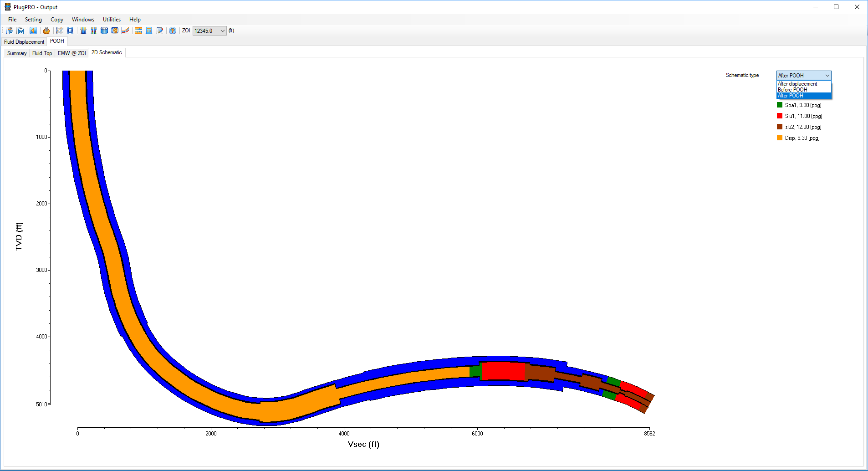
Task: Click the red Slu1 legend swatch
Action: click(780, 116)
